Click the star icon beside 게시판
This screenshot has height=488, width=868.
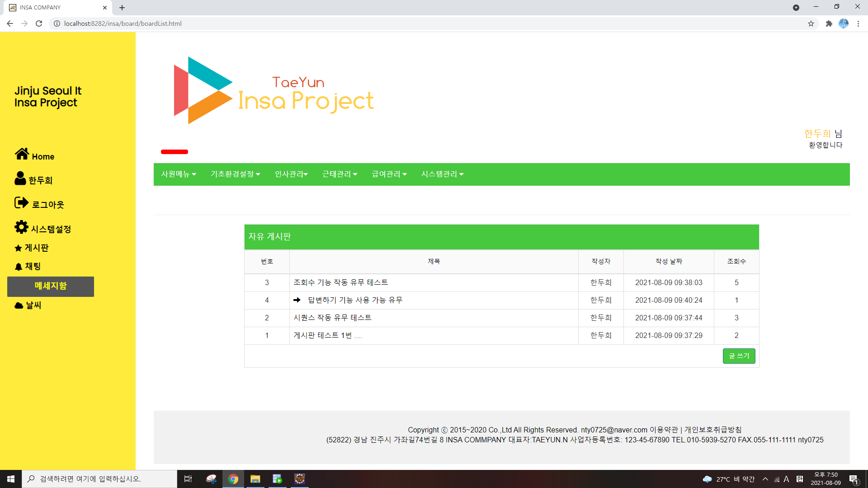(18, 248)
